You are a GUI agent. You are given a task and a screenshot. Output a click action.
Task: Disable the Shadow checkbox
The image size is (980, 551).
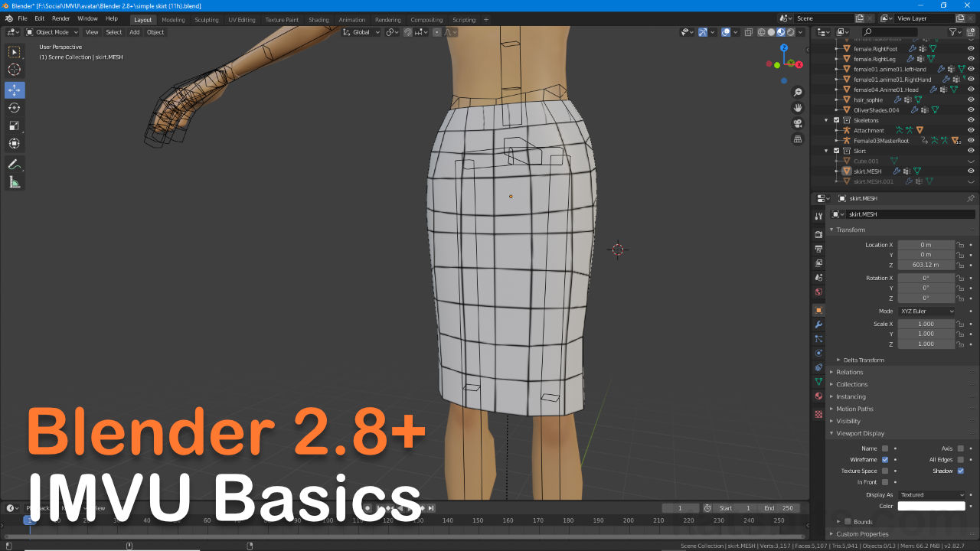click(960, 471)
